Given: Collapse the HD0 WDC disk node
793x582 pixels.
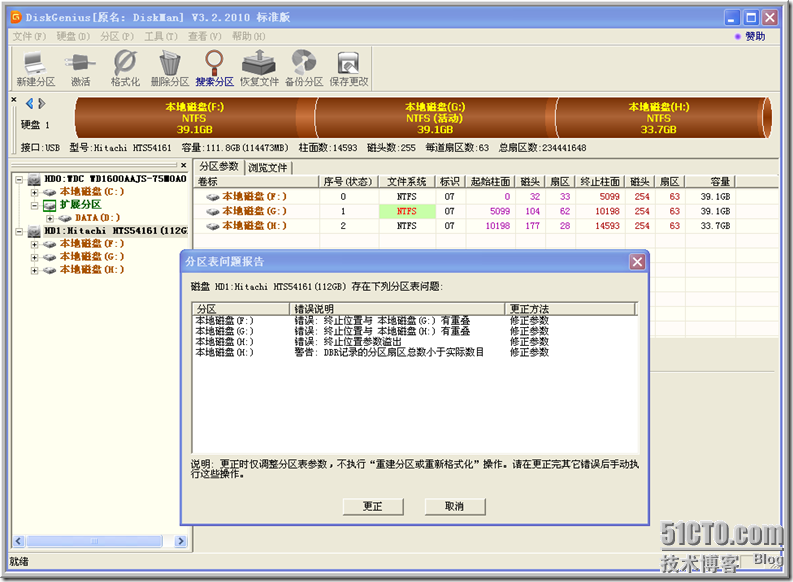Looking at the screenshot, I should click(19, 180).
